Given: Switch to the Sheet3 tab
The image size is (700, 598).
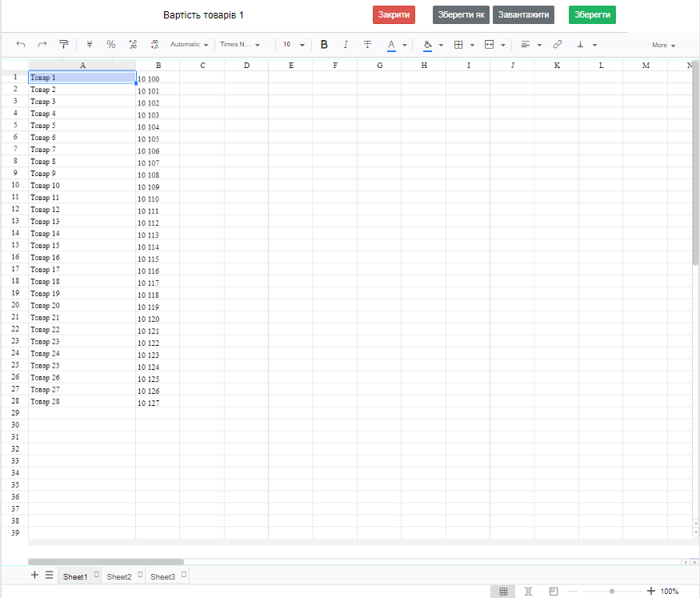Looking at the screenshot, I should tap(162, 576).
